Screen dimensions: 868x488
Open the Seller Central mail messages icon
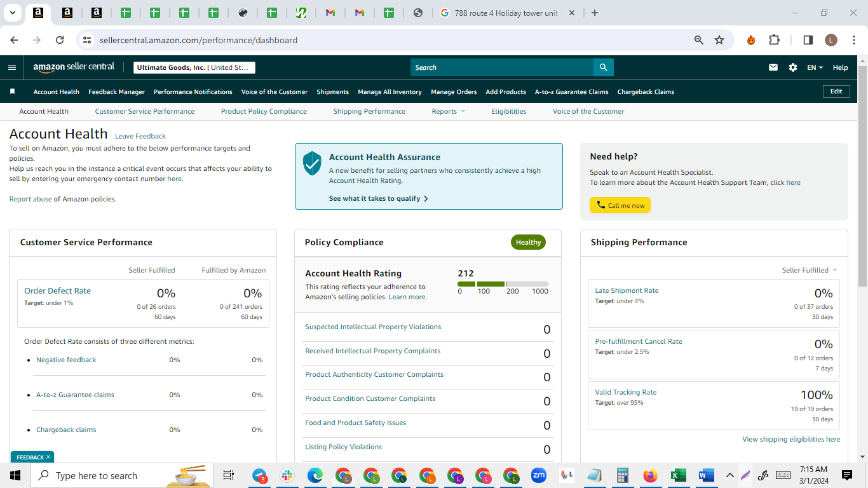[x=773, y=67]
